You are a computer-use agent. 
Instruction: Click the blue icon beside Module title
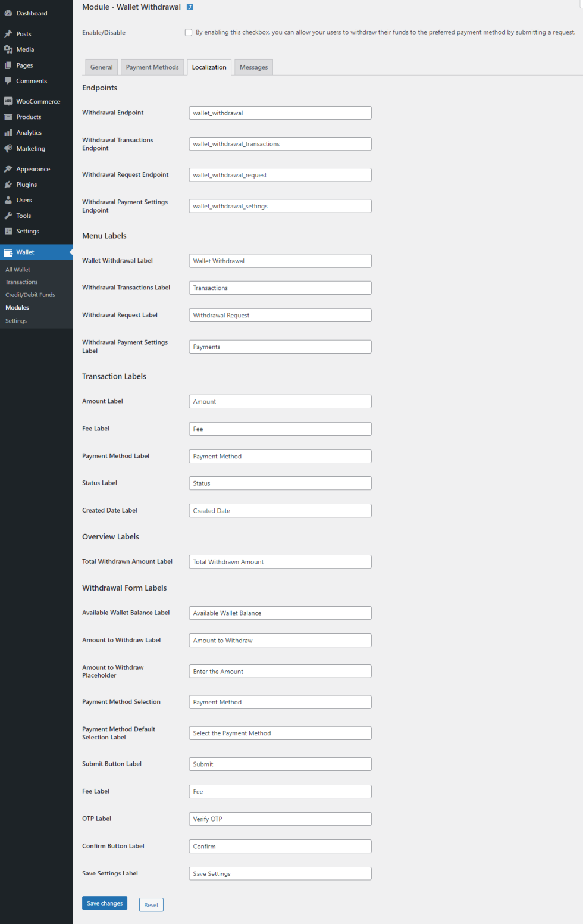point(190,7)
